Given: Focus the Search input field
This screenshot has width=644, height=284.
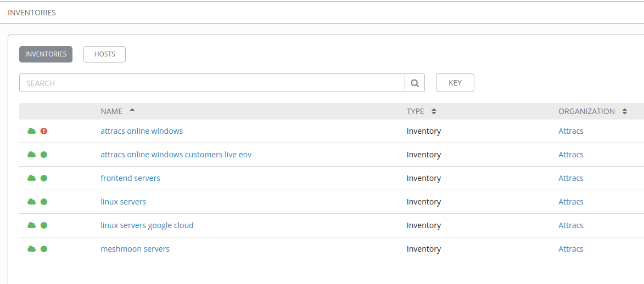Looking at the screenshot, I should pos(212,83).
